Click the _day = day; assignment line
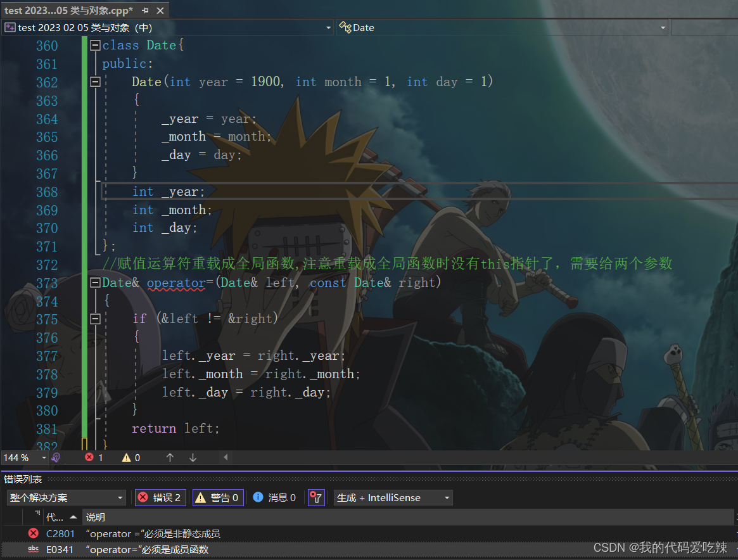The image size is (738, 560). click(201, 155)
